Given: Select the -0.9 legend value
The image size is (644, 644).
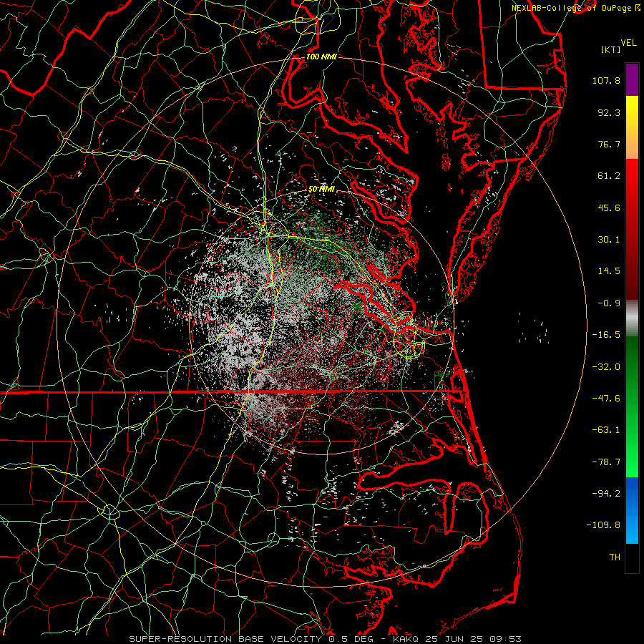Looking at the screenshot, I should click(x=609, y=303).
